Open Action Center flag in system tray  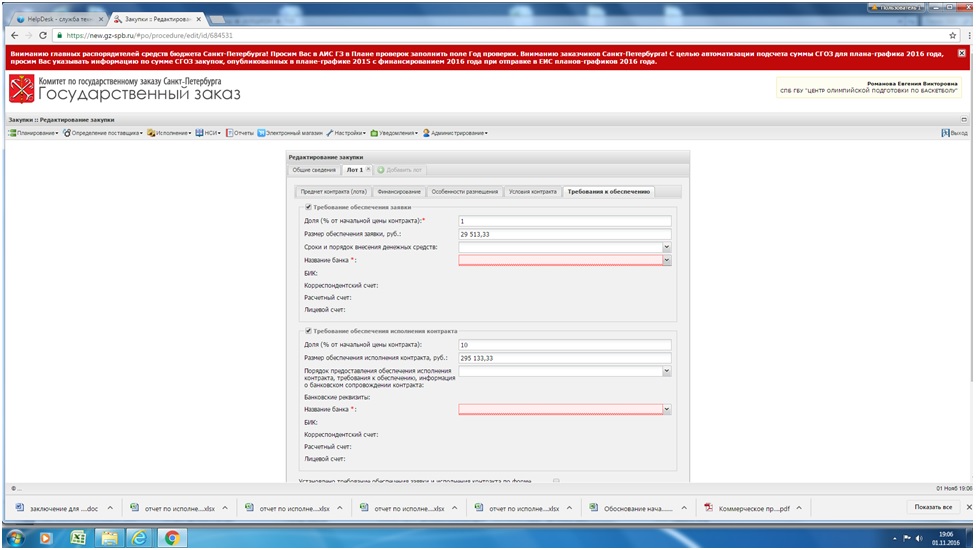tap(906, 538)
